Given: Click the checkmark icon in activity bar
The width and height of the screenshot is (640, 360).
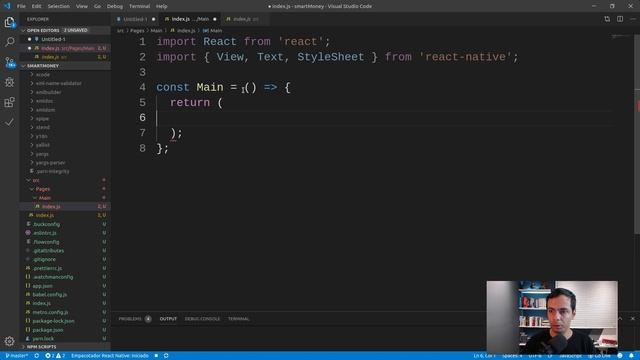Looking at the screenshot, I should click(x=9, y=122).
